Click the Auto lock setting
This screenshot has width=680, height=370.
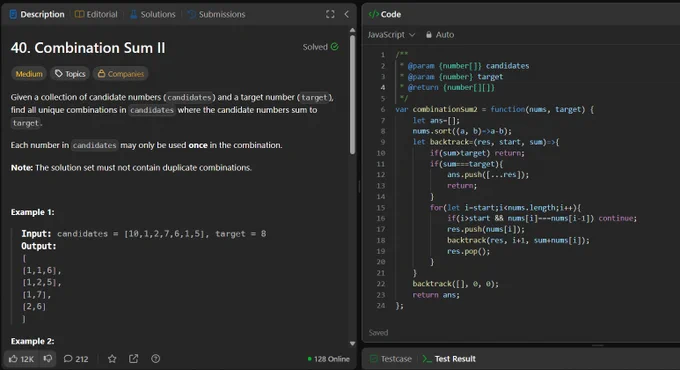(x=440, y=35)
